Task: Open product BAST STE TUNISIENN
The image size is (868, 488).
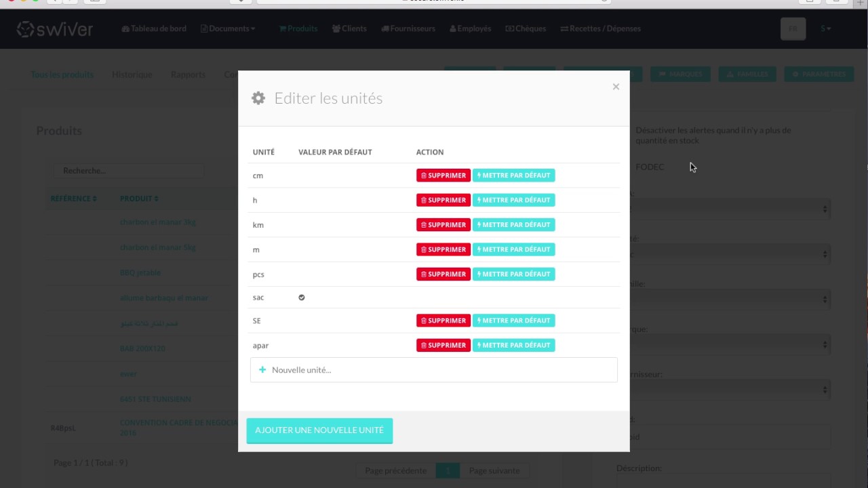Action: point(155,399)
